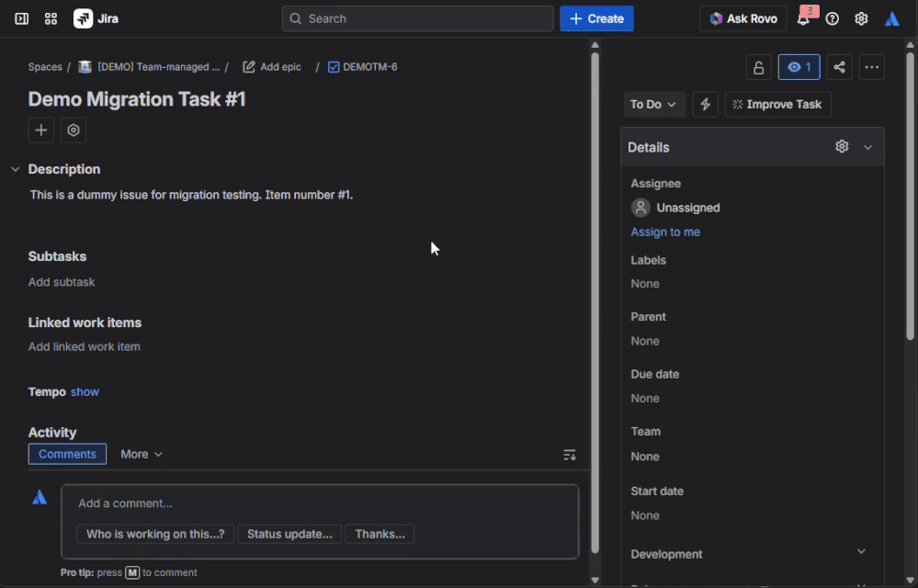The height and width of the screenshot is (588, 918).
Task: Open the app switcher grid icon
Action: click(x=51, y=18)
